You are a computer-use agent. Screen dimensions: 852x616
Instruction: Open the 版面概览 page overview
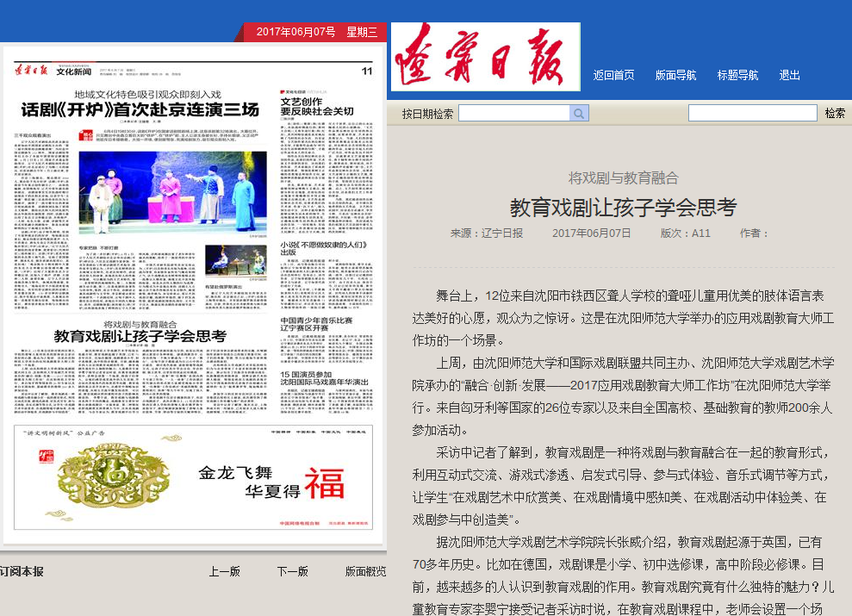coord(365,571)
